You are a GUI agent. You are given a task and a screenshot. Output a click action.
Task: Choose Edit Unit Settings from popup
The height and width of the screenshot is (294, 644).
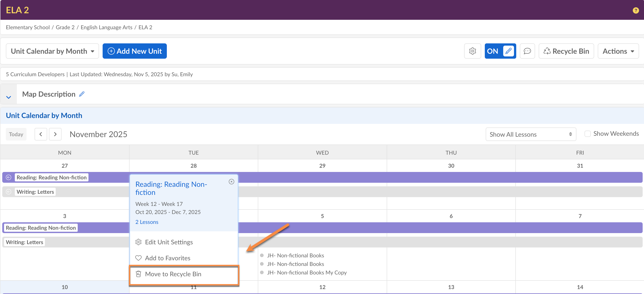point(169,242)
